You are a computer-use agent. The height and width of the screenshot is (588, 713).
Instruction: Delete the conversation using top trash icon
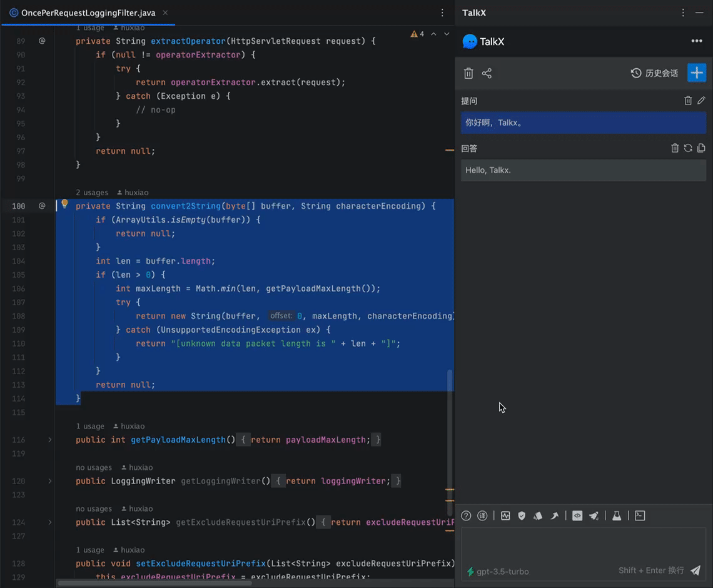(468, 73)
